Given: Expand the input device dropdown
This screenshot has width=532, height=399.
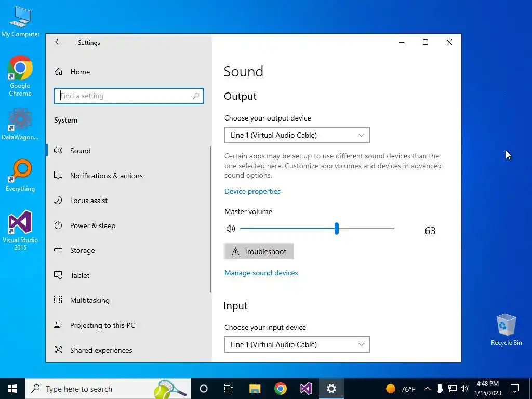Looking at the screenshot, I should [297, 344].
